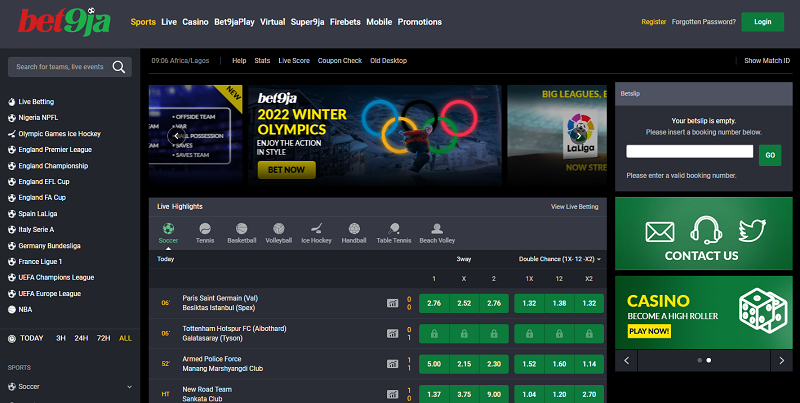Toggle Show Match ID
This screenshot has width=800, height=403.
(x=767, y=61)
